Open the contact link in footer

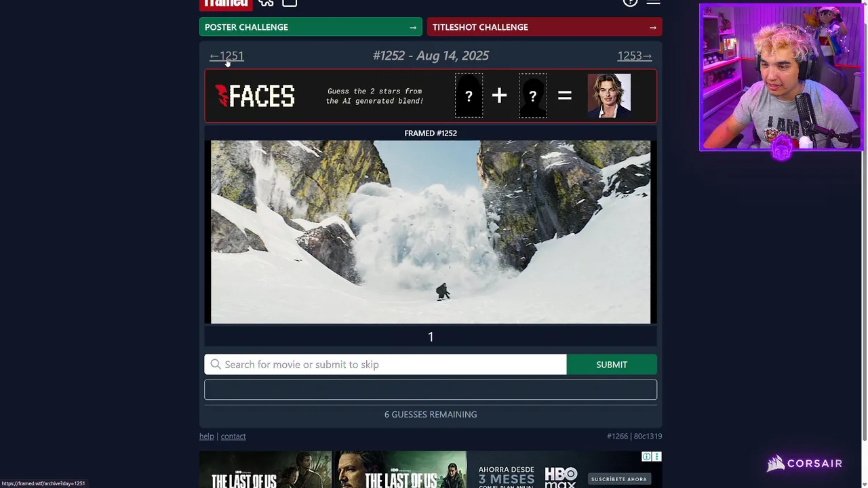[233, 436]
